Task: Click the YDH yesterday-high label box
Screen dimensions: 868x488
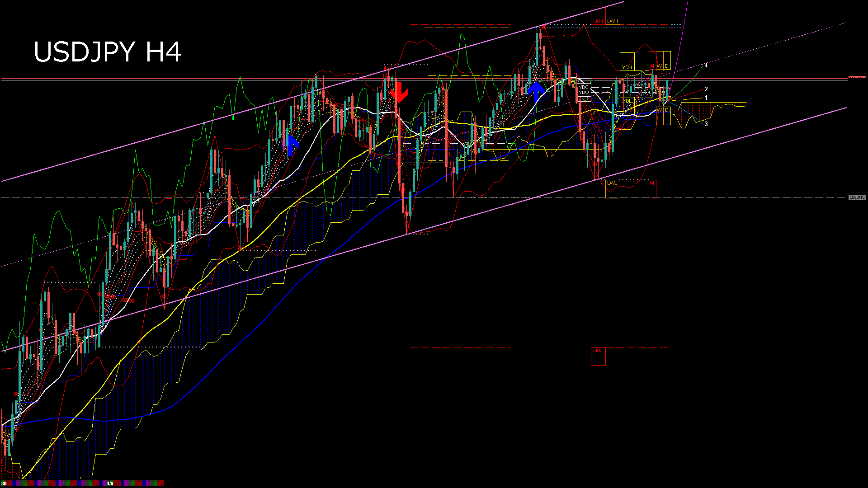Action: [x=627, y=67]
